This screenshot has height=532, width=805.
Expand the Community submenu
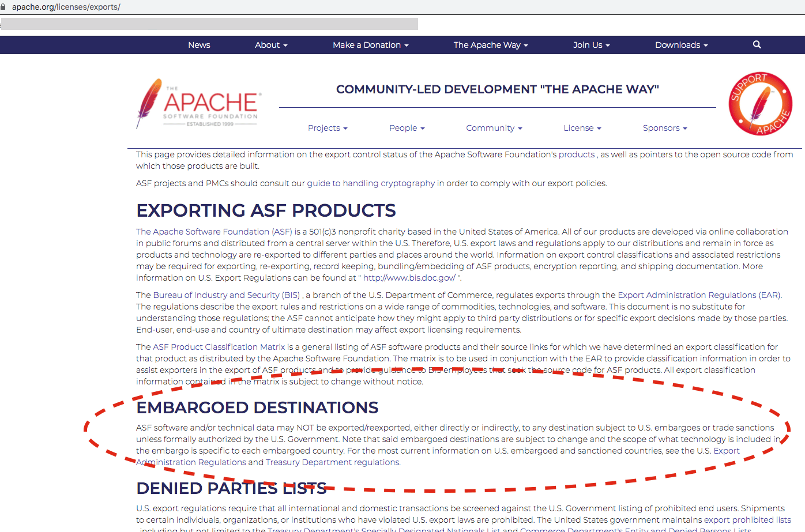point(494,128)
